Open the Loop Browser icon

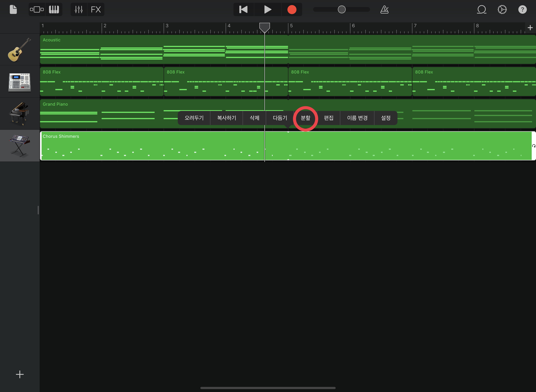[482, 9]
